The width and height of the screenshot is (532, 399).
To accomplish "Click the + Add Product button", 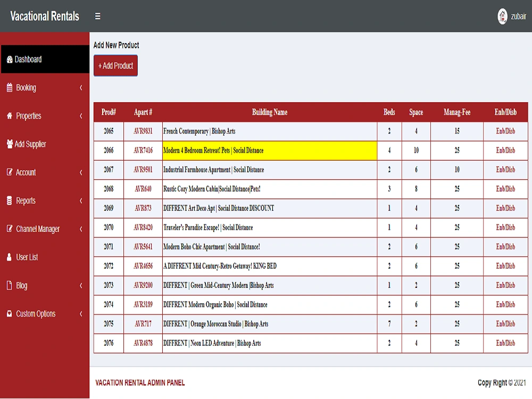I will click(x=115, y=65).
